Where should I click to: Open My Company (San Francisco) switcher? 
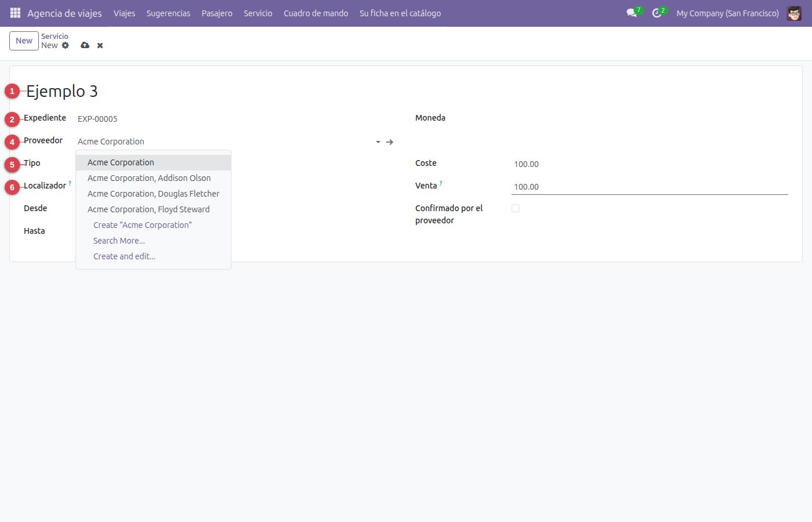pos(727,13)
